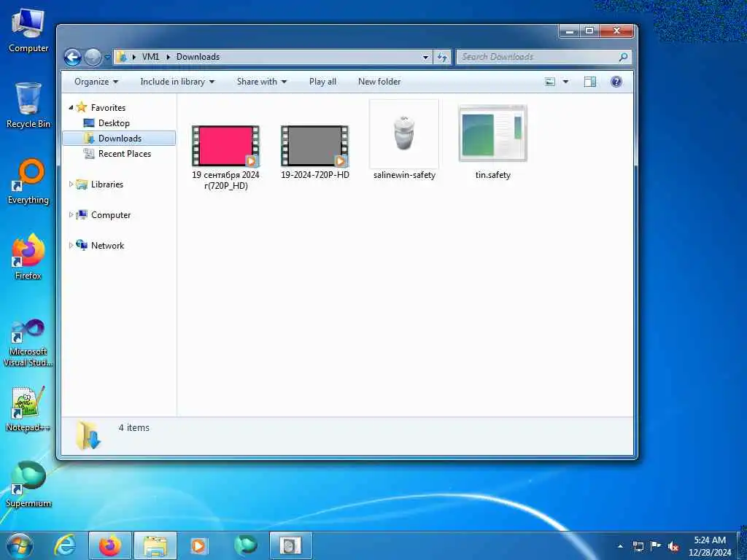Image resolution: width=747 pixels, height=560 pixels.
Task: Open recent pages dropdown beside forward arrow
Action: (108, 58)
